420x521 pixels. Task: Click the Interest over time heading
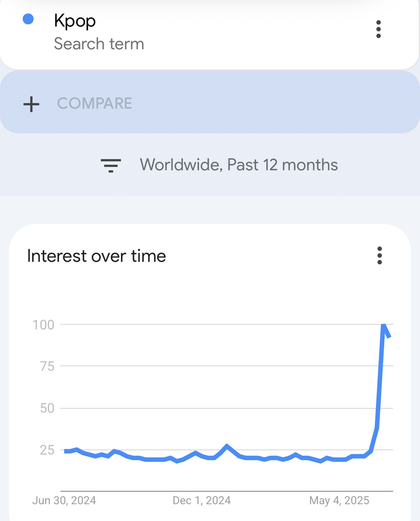point(97,256)
